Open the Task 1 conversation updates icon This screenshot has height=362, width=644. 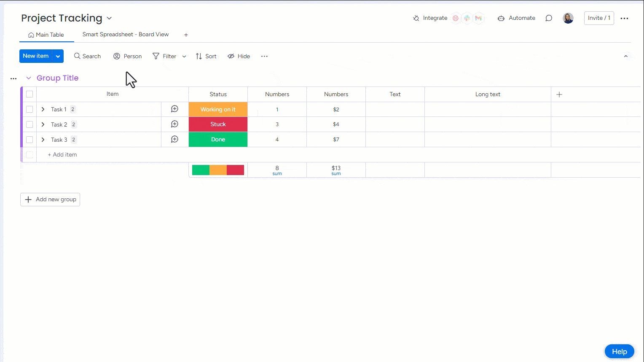[x=174, y=109]
